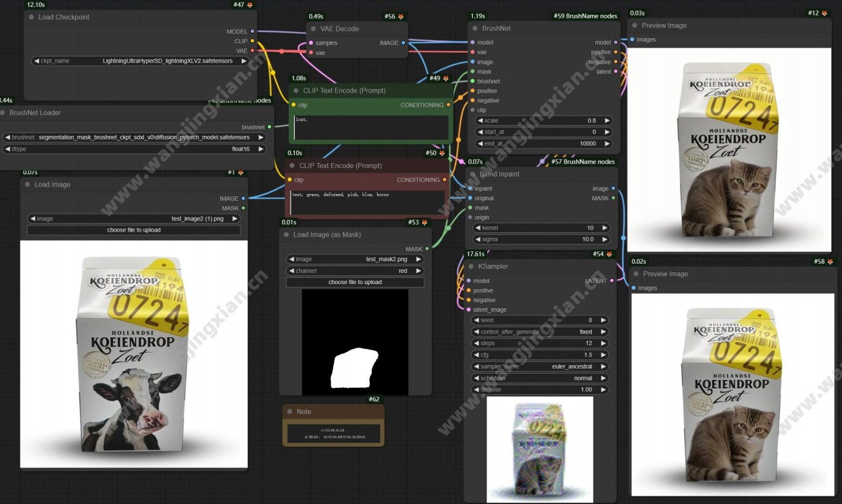Click the brushnet output port on BrushNet Loader
This screenshot has height=504, width=842.
click(x=270, y=127)
